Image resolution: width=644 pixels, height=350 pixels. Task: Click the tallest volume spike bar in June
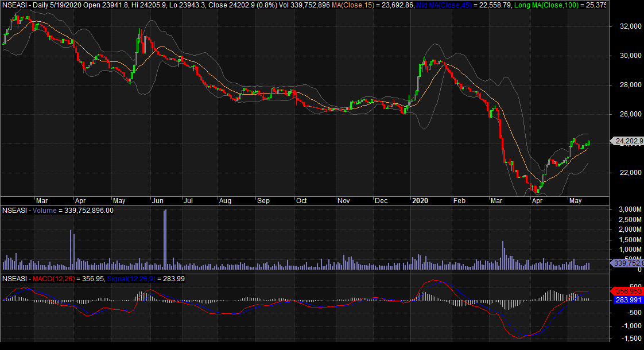coord(165,239)
